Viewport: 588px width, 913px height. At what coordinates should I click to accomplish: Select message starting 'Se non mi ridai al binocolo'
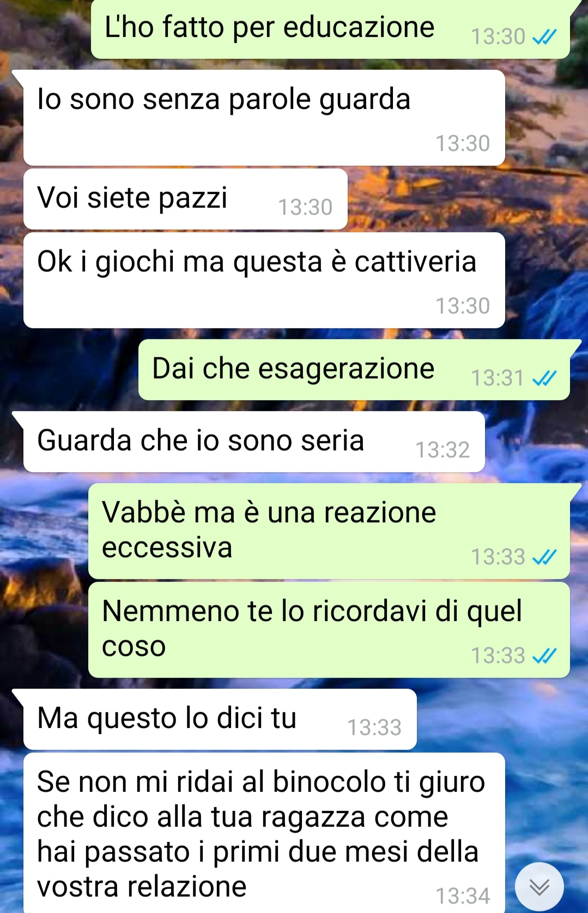(x=264, y=833)
